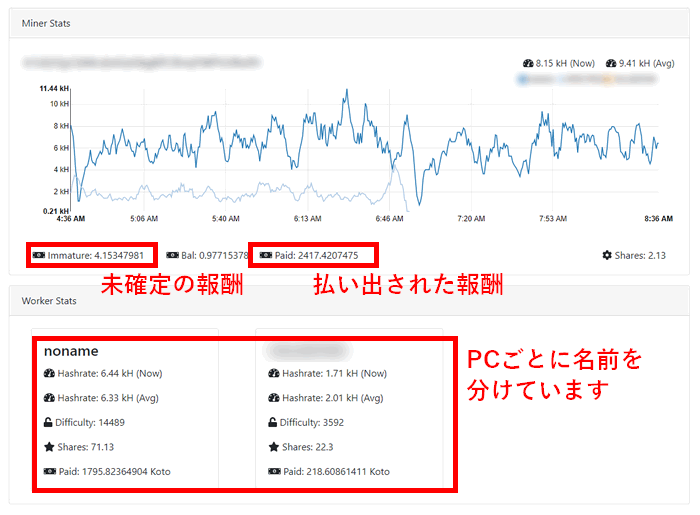This screenshot has width=700, height=515.
Task: Click the 5:40 AM axis label
Action: 226,219
